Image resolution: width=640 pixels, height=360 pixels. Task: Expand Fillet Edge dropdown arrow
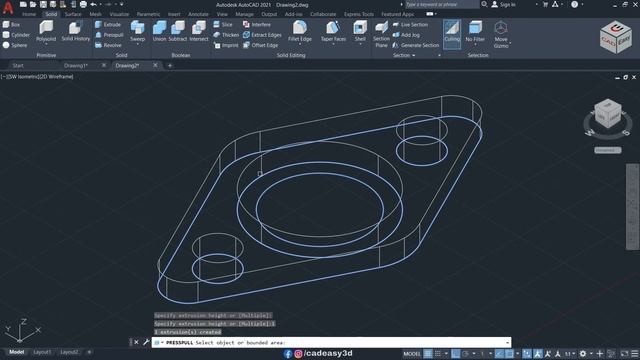[300, 44]
